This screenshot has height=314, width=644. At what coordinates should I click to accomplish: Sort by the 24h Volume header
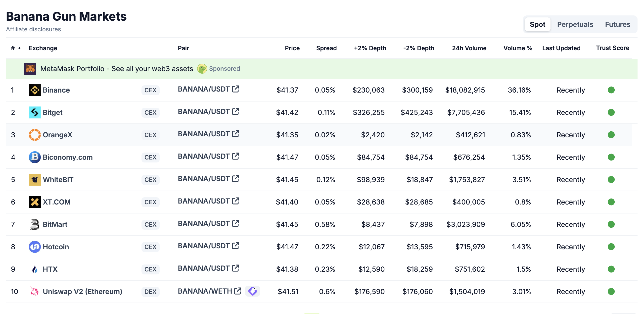click(x=469, y=48)
